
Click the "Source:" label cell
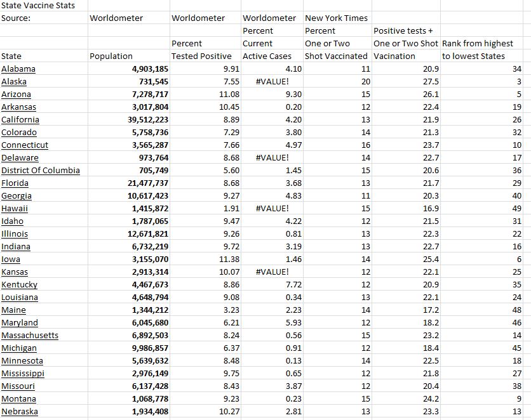[19, 18]
